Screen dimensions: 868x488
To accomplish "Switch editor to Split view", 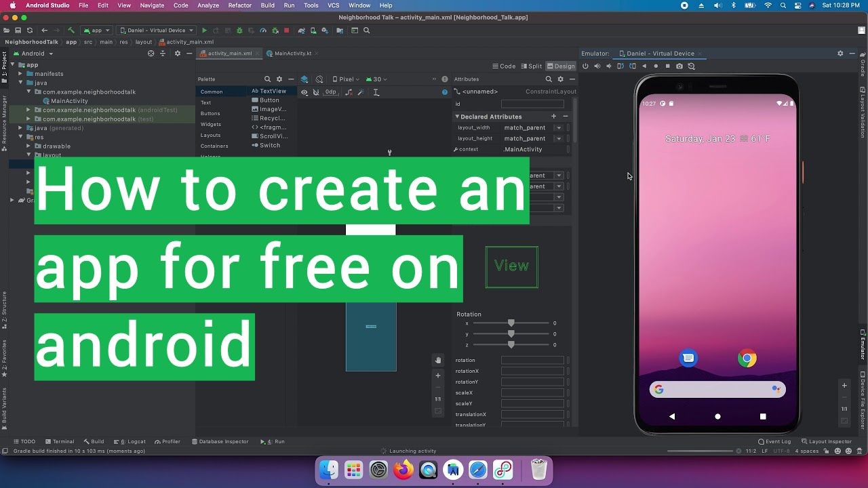I will pyautogui.click(x=531, y=66).
